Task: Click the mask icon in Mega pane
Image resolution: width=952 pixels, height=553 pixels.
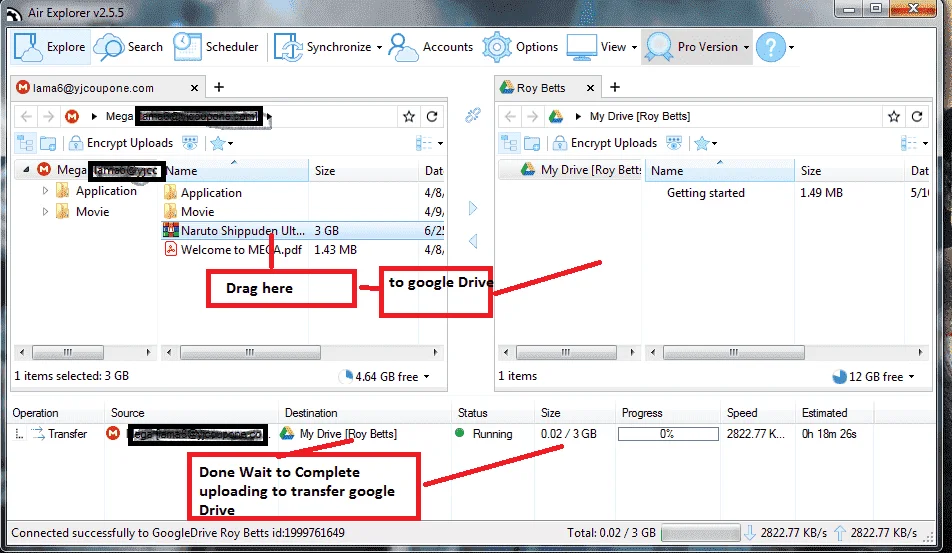Action: [190, 143]
